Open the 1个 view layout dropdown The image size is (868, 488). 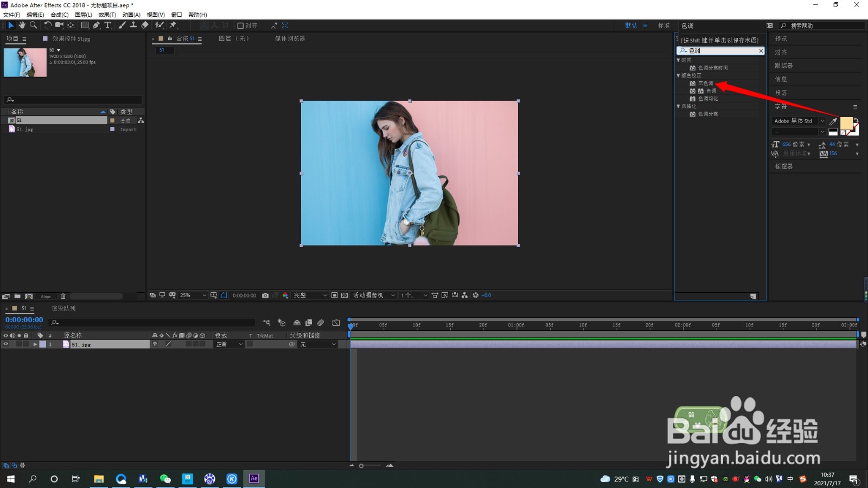coord(414,296)
